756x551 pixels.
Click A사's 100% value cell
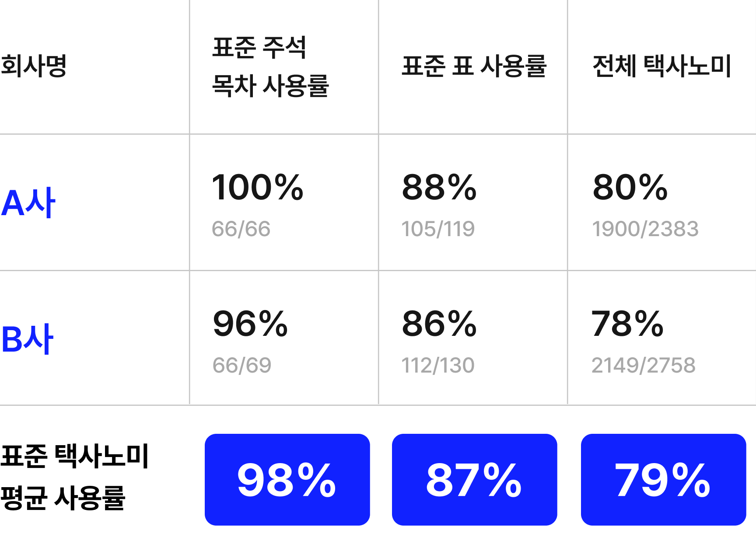(257, 187)
